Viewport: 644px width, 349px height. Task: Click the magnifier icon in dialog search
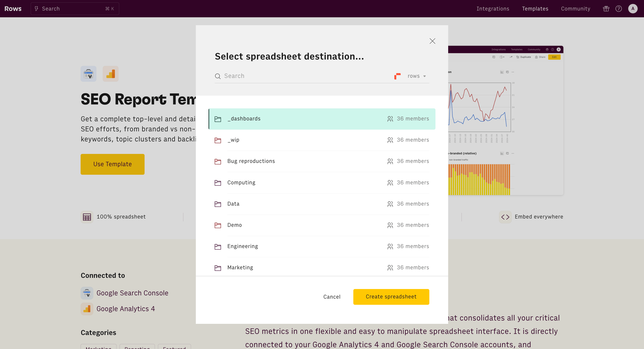[218, 76]
